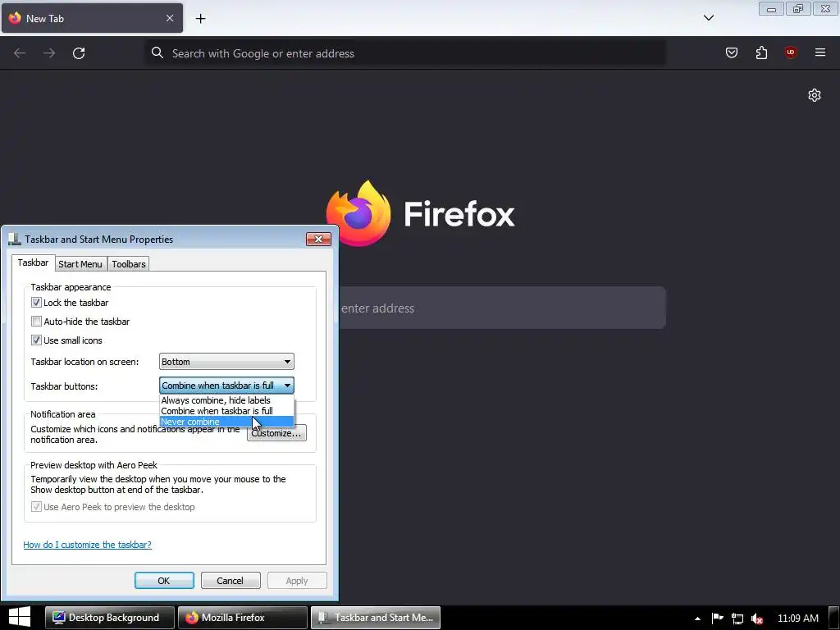
Task: Click the Firefox forward arrow
Action: click(x=49, y=53)
